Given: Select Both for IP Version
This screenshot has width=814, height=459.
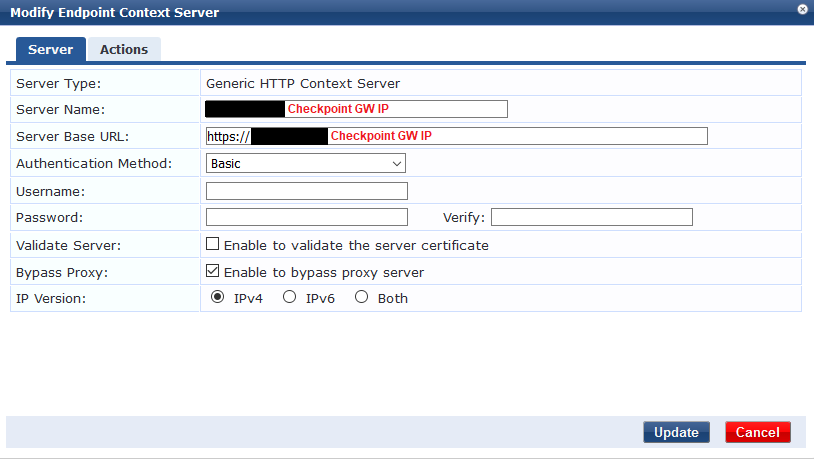Looking at the screenshot, I should pos(361,297).
